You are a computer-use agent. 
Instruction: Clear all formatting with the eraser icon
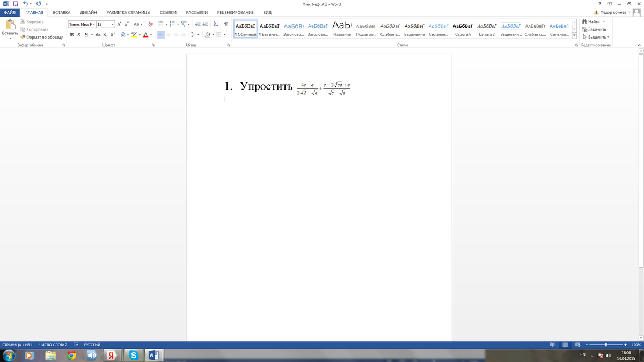point(150,24)
